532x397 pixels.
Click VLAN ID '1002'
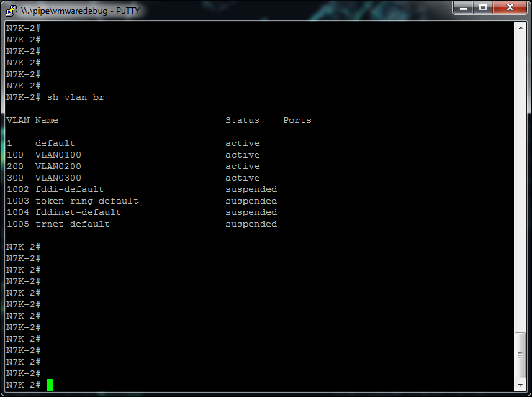click(18, 190)
